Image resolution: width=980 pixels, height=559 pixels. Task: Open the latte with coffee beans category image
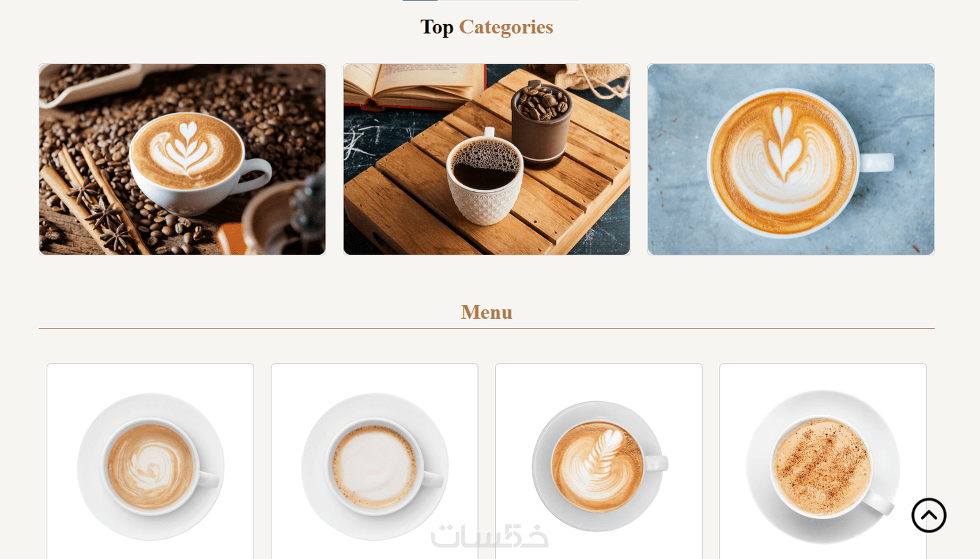(x=182, y=159)
